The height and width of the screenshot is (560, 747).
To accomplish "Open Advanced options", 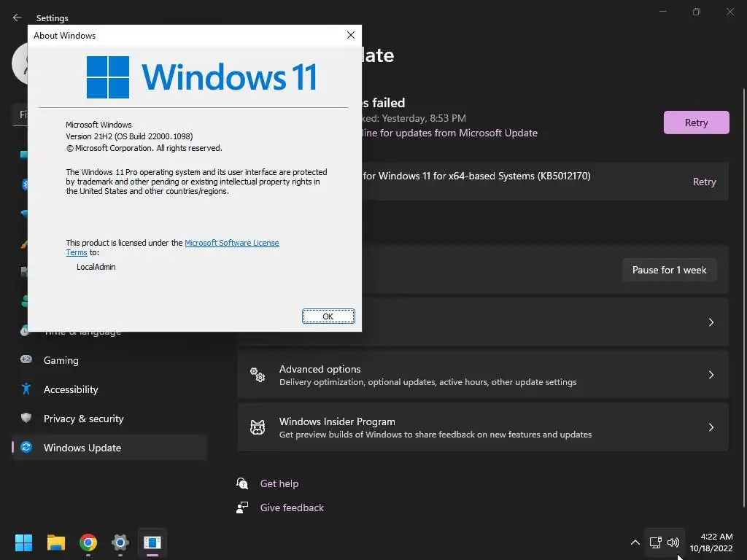I will tap(483, 375).
